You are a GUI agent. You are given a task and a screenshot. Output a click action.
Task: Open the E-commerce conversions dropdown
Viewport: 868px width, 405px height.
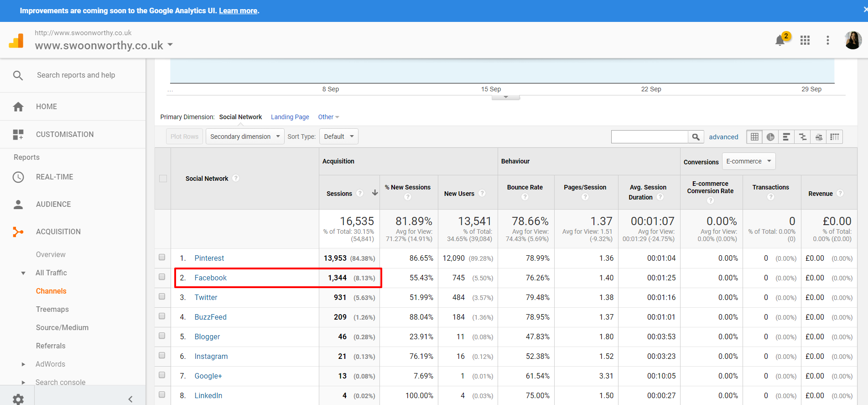[x=748, y=161]
